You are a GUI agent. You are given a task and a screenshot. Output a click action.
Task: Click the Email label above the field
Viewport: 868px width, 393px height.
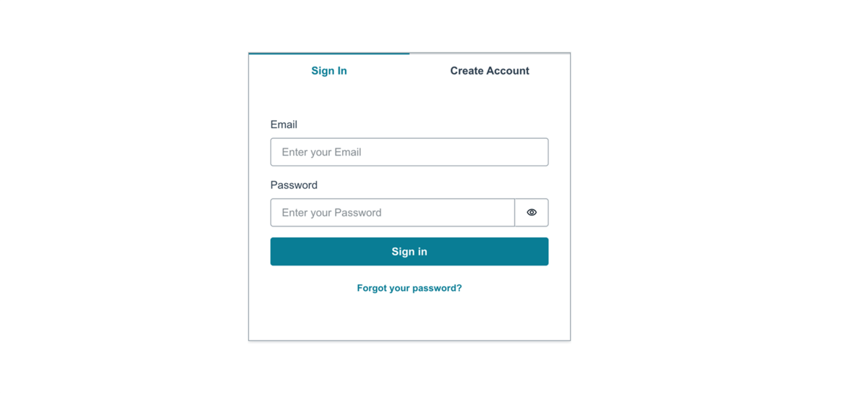[284, 124]
